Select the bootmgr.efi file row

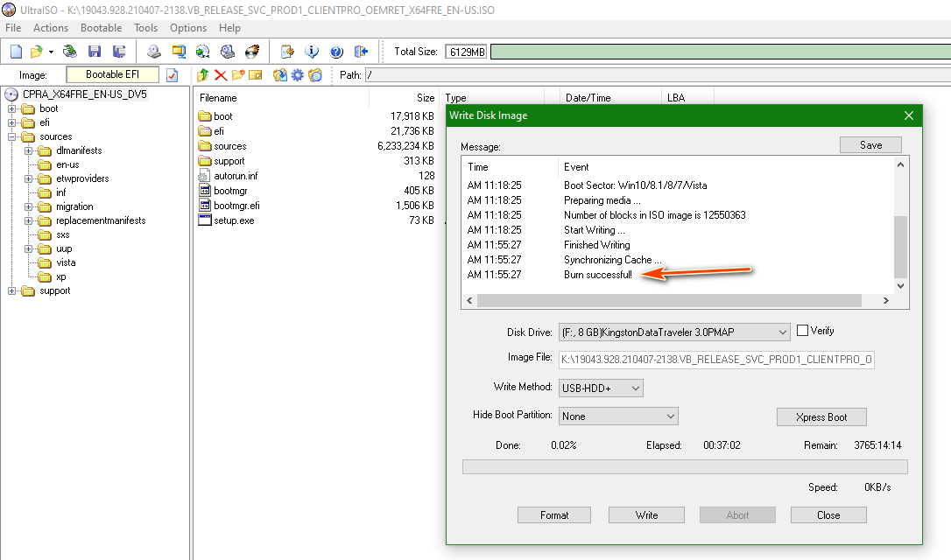[x=316, y=206]
